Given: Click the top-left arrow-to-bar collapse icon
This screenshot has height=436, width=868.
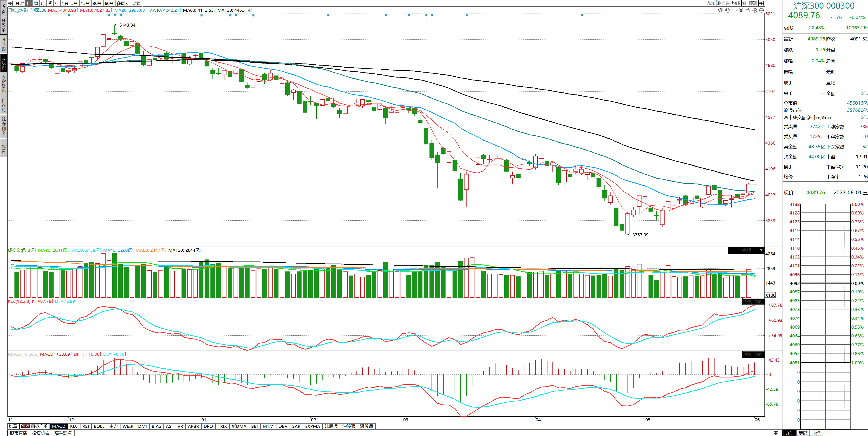Looking at the screenshot, I should (x=11, y=3).
